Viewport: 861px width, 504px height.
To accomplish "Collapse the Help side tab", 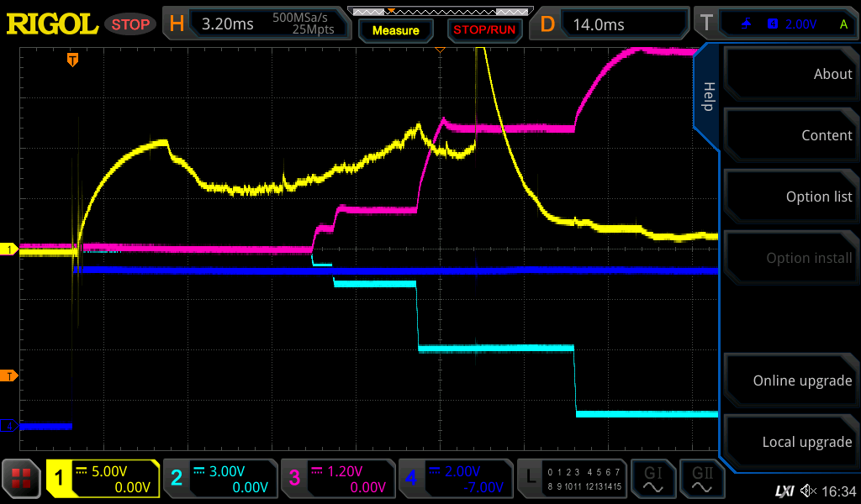I will tap(707, 97).
